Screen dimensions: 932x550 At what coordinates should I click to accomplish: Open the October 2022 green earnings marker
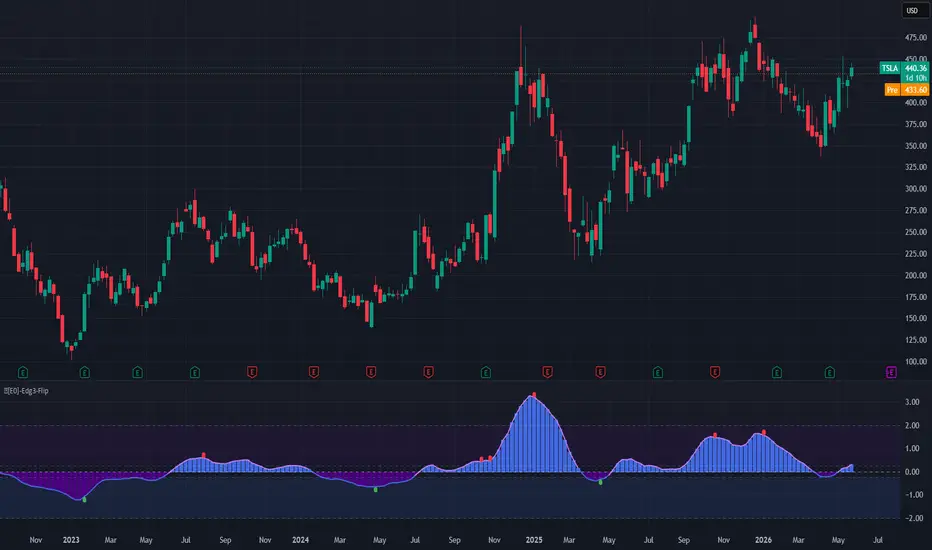[x=23, y=373]
